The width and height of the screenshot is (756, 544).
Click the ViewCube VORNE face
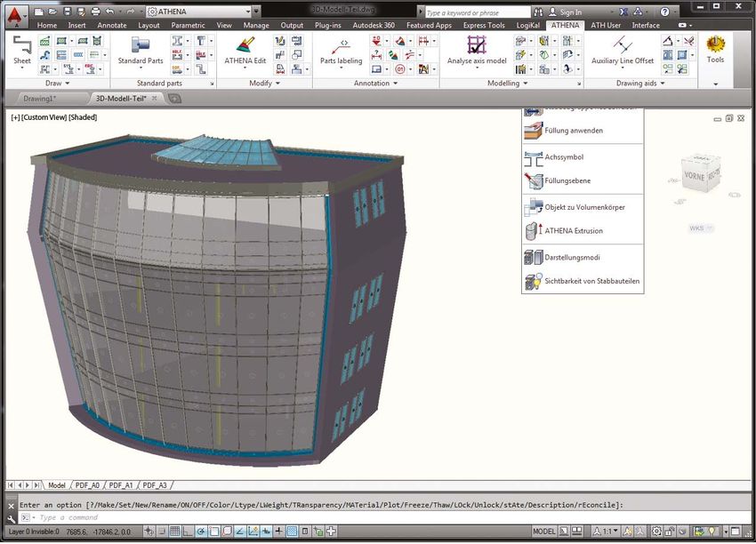tap(694, 176)
